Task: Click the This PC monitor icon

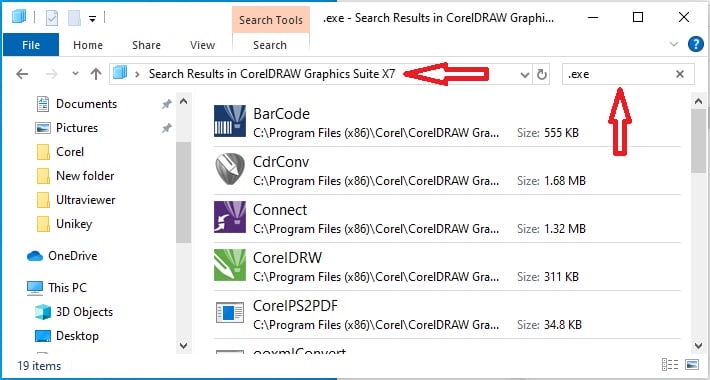Action: [35, 288]
